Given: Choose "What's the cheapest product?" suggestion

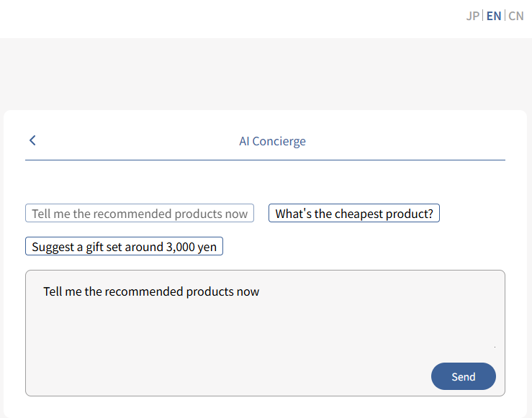Looking at the screenshot, I should point(354,213).
